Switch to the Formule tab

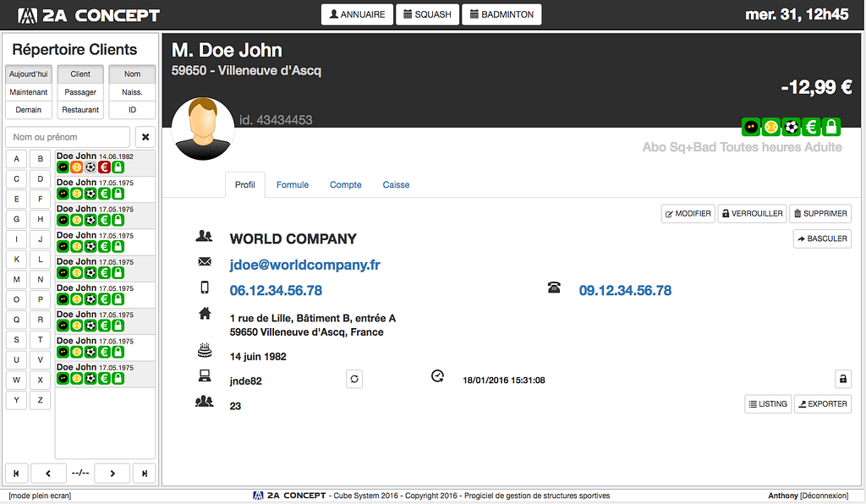pyautogui.click(x=293, y=184)
